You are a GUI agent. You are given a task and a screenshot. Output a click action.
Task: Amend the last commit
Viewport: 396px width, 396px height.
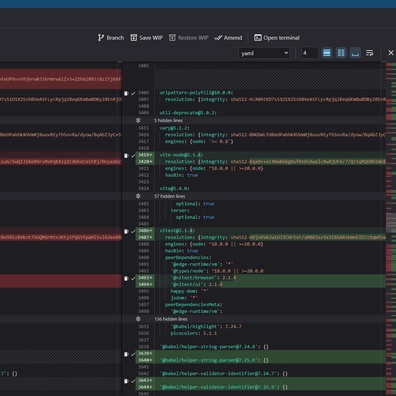[x=228, y=38]
